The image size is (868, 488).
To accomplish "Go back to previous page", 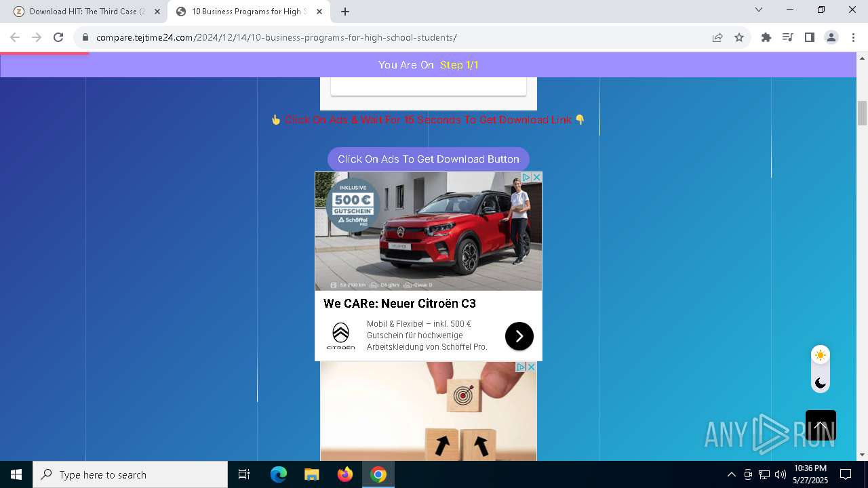I will click(x=15, y=38).
